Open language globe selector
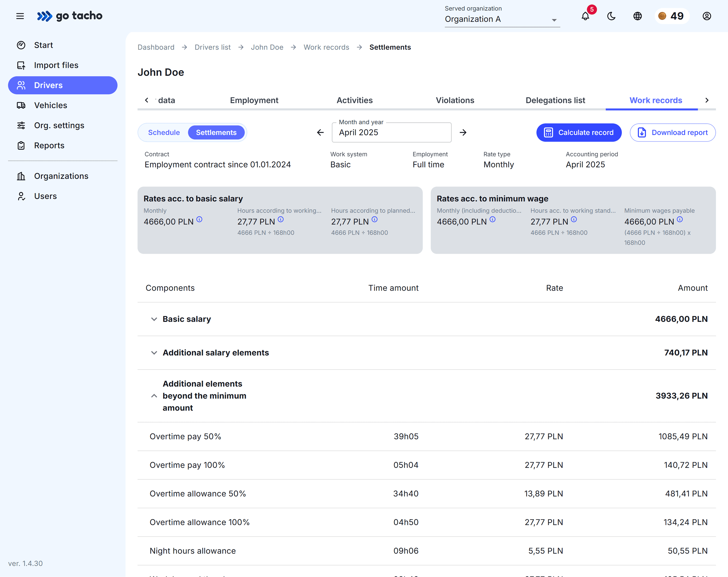 tap(637, 16)
